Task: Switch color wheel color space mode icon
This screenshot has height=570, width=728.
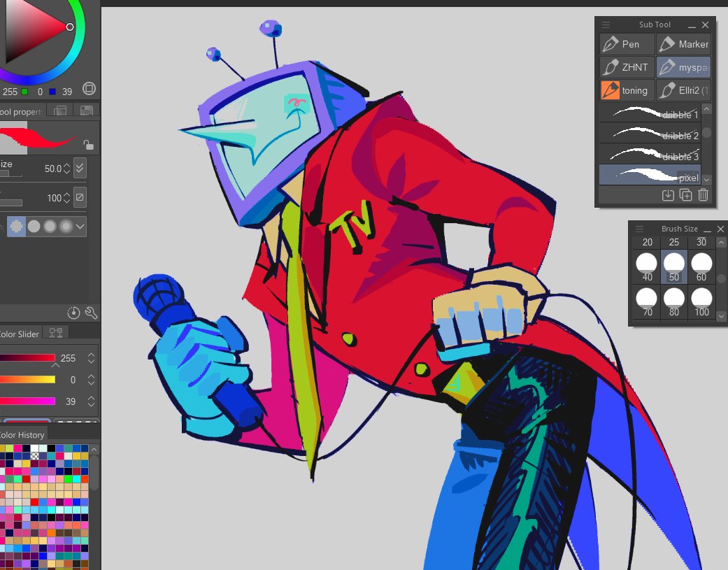Action: (x=89, y=88)
